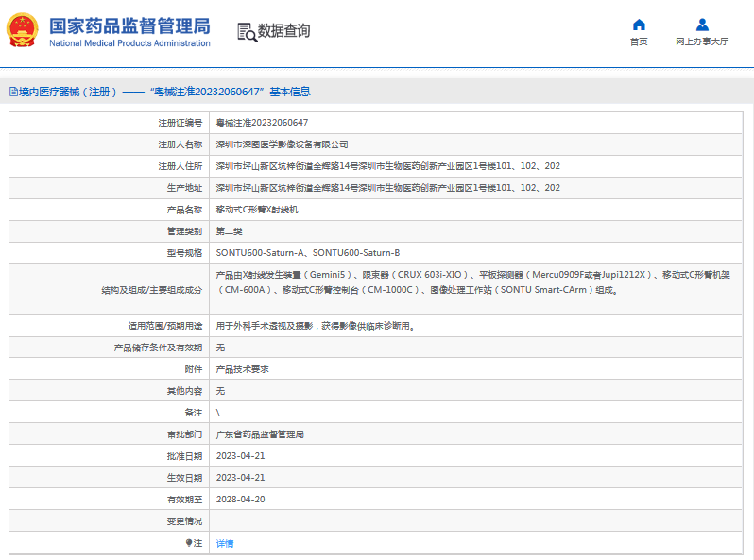Click the 备注 row label
The width and height of the screenshot is (754, 560).
point(194,413)
